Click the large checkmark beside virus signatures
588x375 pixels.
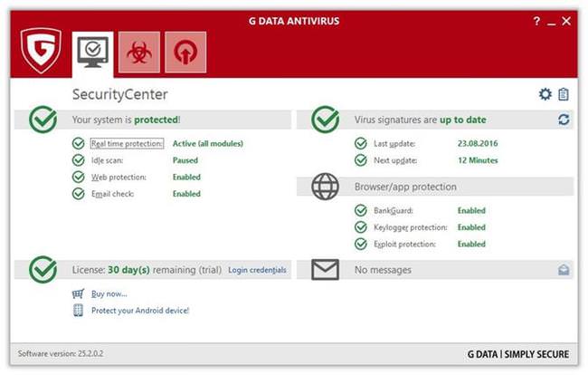pos(325,120)
